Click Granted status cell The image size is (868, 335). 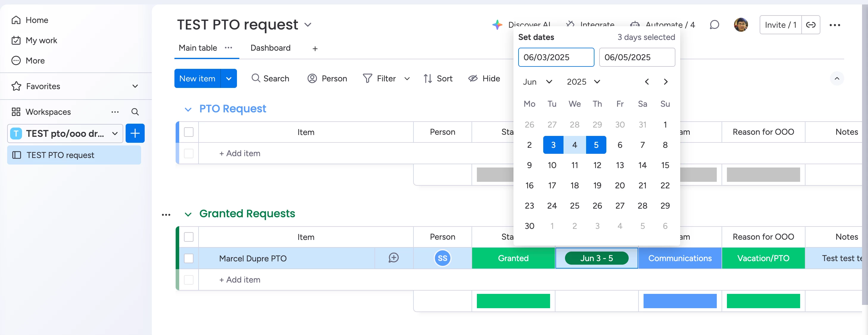(513, 258)
